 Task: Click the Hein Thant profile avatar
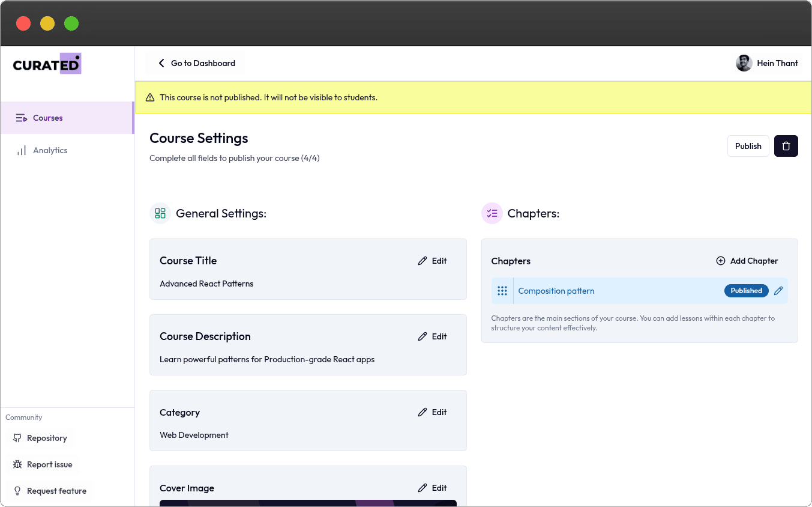(x=744, y=63)
